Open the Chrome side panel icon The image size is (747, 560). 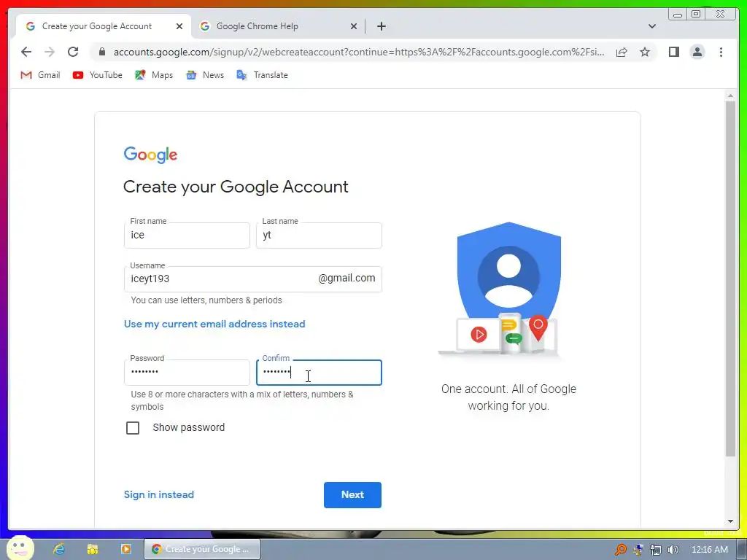[673, 52]
